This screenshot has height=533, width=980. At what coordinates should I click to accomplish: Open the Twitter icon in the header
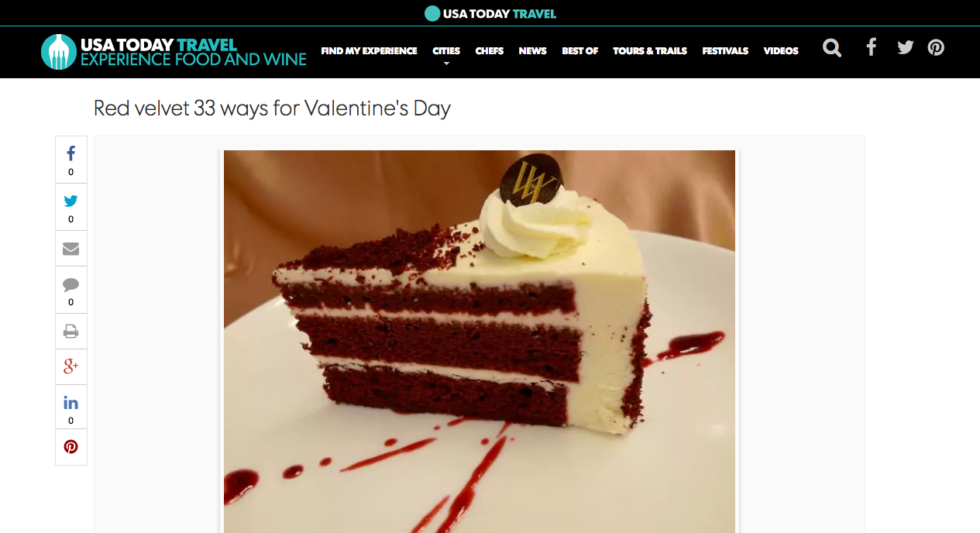(x=906, y=47)
